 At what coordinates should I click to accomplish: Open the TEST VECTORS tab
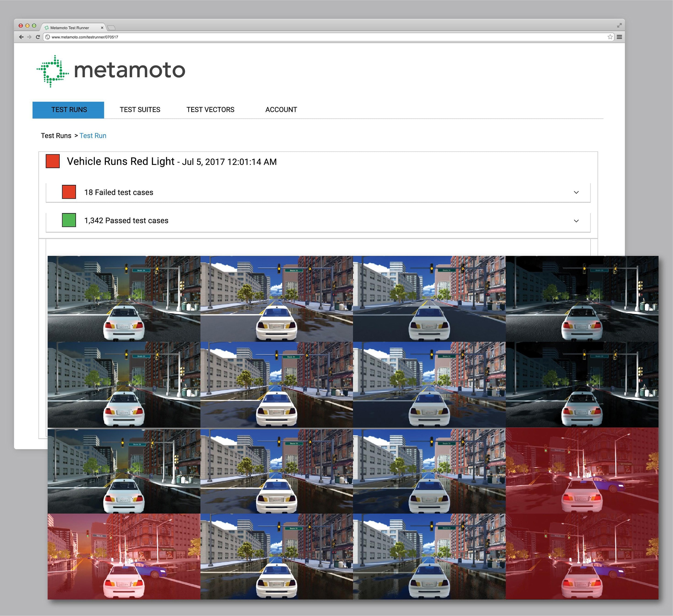coord(210,110)
